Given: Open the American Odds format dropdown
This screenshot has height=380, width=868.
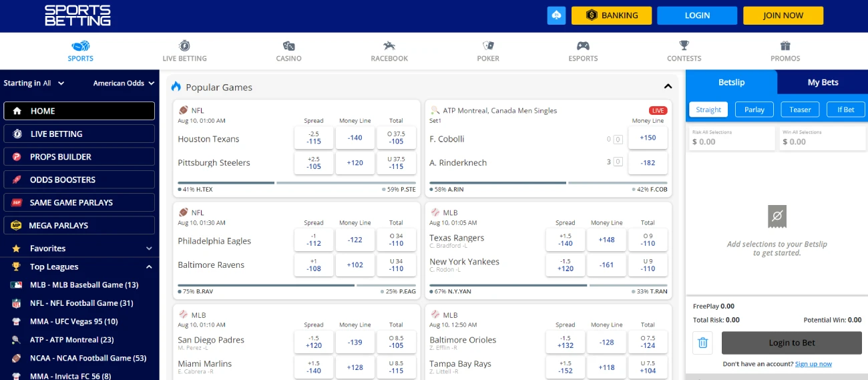Looking at the screenshot, I should 124,83.
